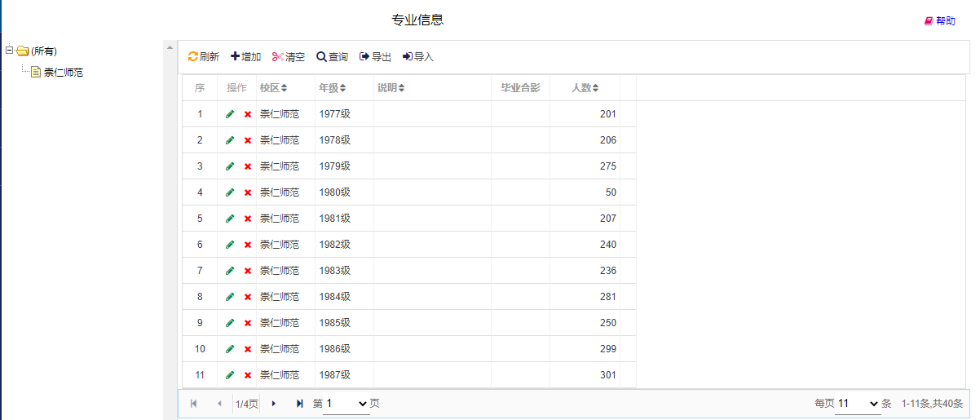Edit the 1981级 record
Image resolution: width=980 pixels, height=420 pixels.
(230, 219)
